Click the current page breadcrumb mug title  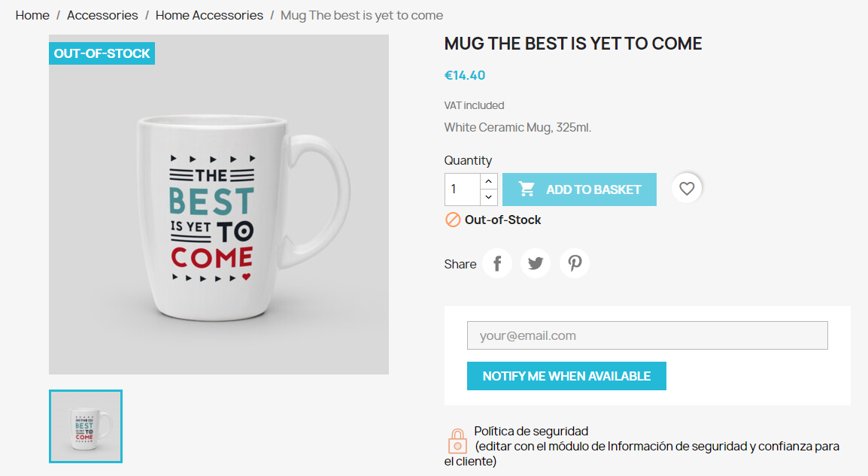[362, 15]
